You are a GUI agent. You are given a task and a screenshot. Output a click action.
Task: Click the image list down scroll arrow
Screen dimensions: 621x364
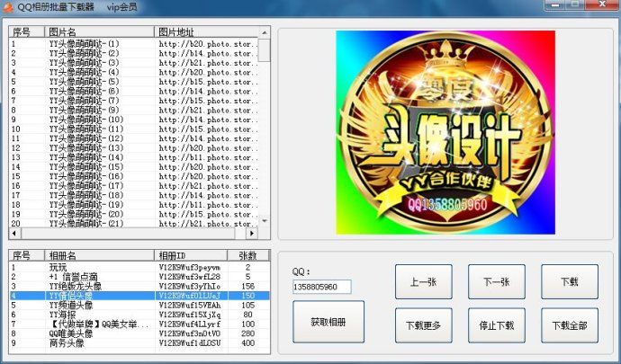tap(265, 222)
